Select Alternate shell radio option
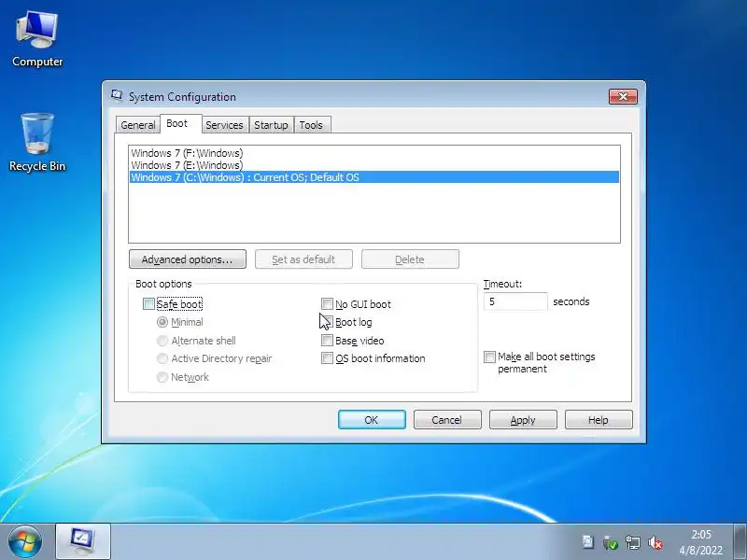The height and width of the screenshot is (560, 747). (162, 341)
